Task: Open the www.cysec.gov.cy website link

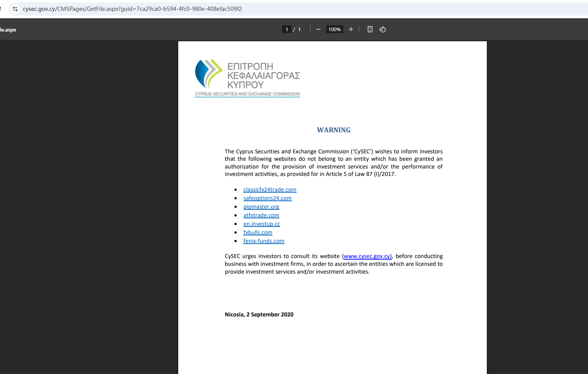Action: click(367, 256)
